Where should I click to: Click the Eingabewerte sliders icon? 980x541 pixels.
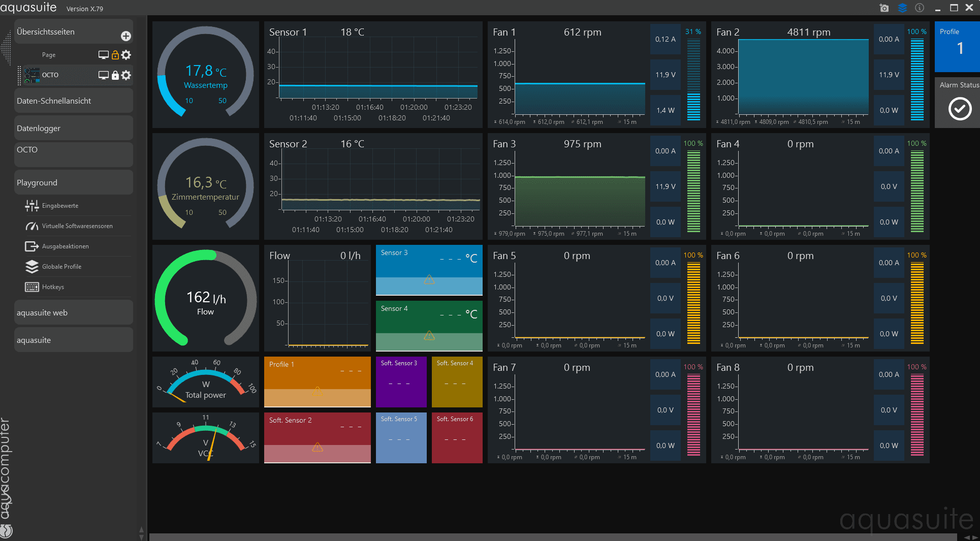(32, 206)
